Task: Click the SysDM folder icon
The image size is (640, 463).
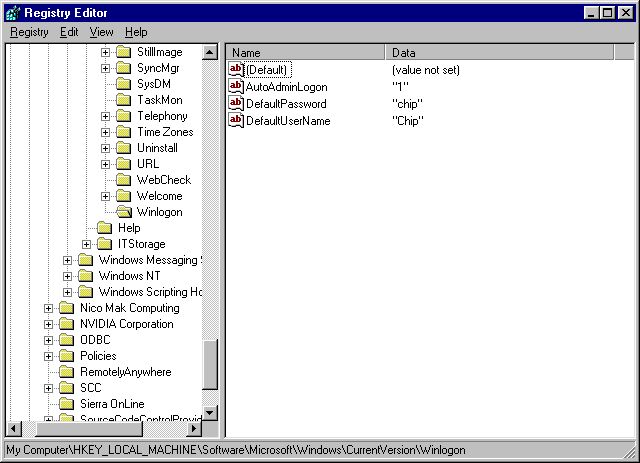Action: point(124,84)
